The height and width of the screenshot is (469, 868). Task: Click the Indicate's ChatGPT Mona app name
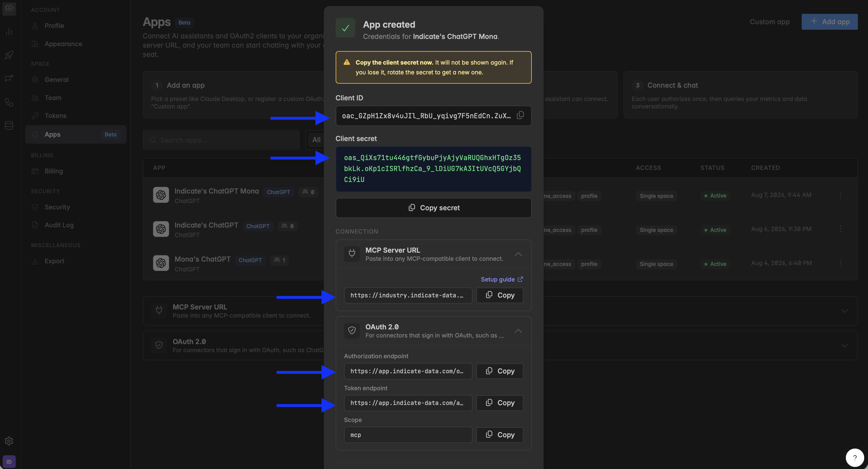217,191
